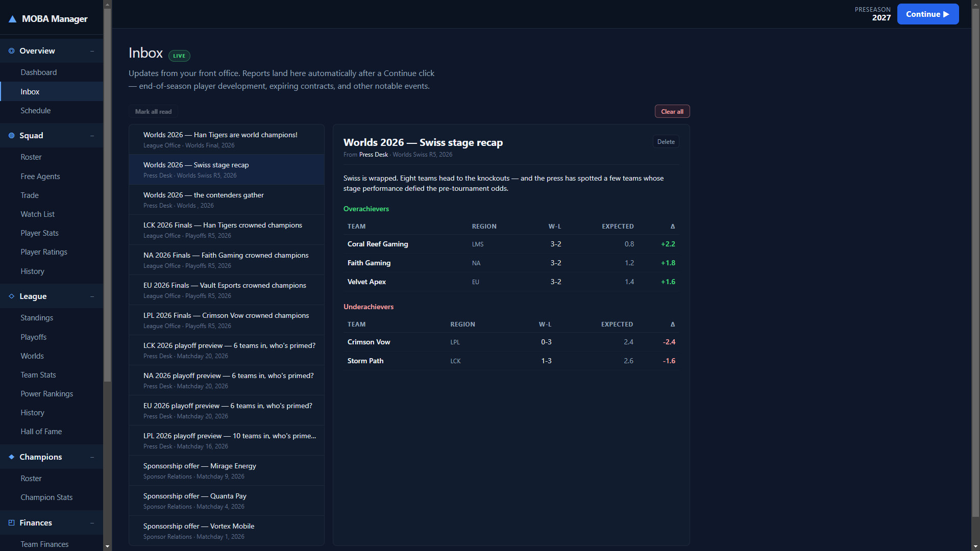Viewport: 980px width, 551px height.
Task: Click Mark all read
Action: pyautogui.click(x=153, y=112)
